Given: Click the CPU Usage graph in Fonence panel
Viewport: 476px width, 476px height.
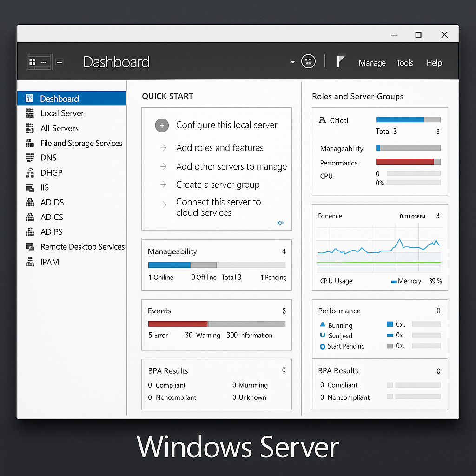Looking at the screenshot, I should pyautogui.click(x=379, y=251).
